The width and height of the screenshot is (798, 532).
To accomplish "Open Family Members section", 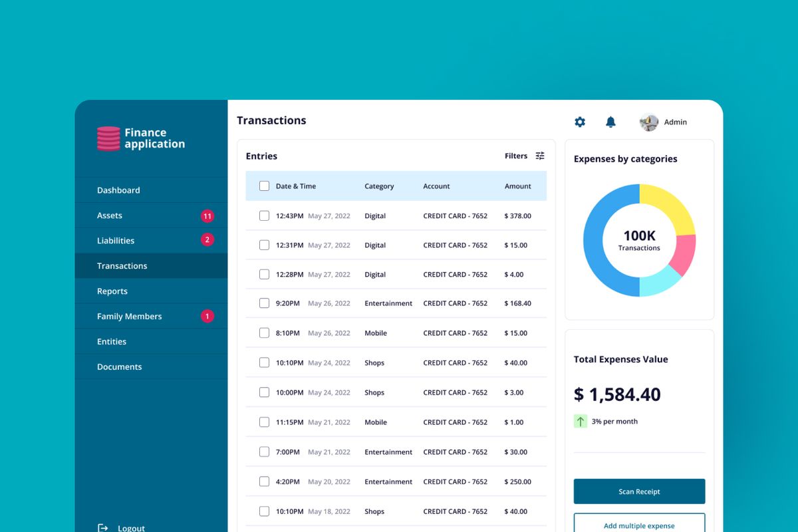I will [130, 317].
